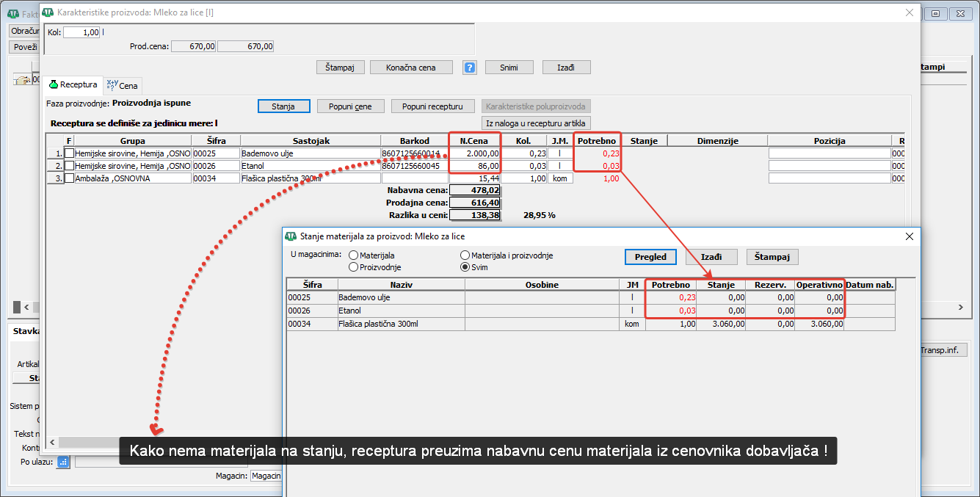Click the blue help question mark icon

(x=470, y=68)
